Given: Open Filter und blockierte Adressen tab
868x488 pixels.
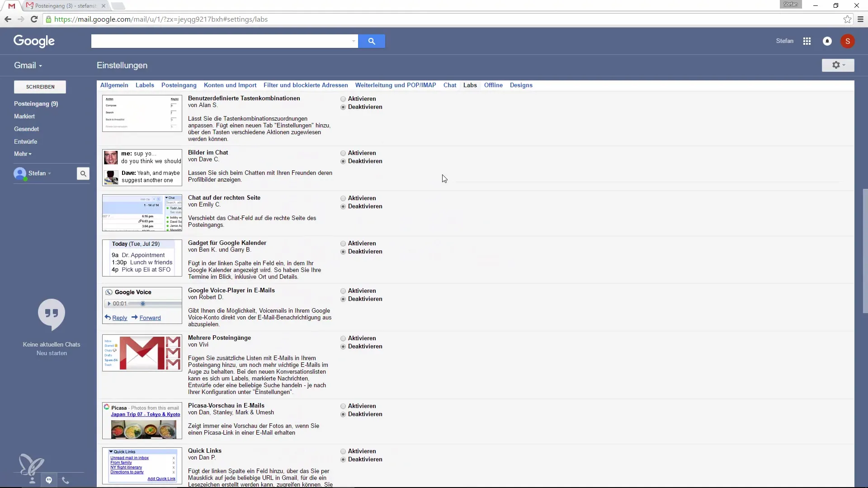Looking at the screenshot, I should [x=306, y=85].
